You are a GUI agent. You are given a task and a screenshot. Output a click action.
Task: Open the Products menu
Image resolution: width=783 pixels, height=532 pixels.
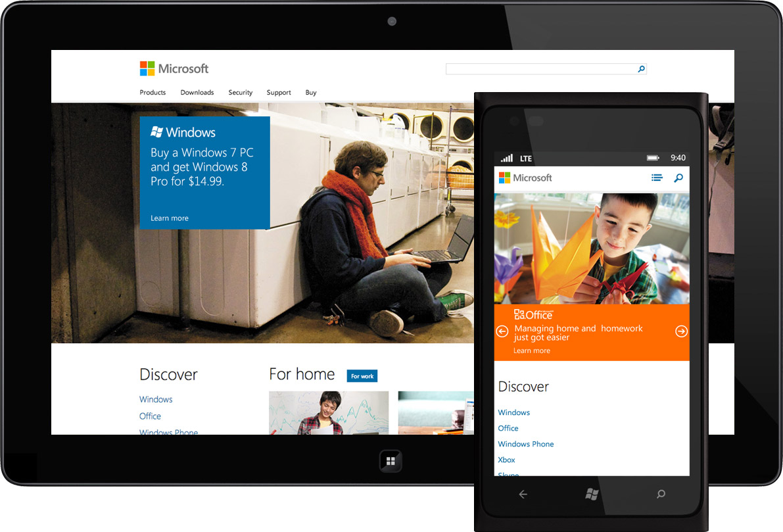153,93
